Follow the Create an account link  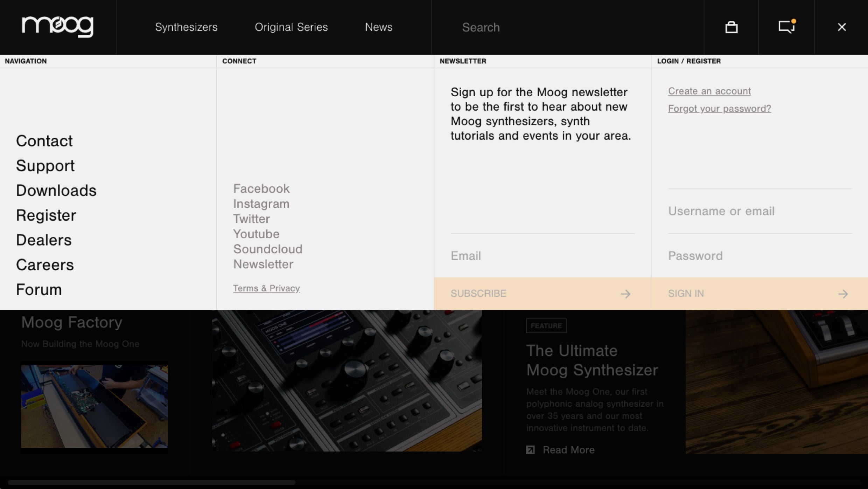tap(709, 91)
